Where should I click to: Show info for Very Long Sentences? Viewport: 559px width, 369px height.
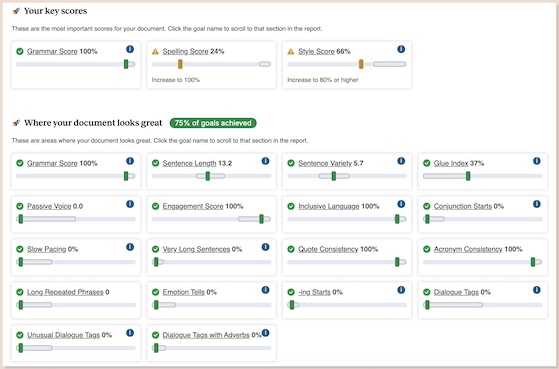[x=266, y=247]
